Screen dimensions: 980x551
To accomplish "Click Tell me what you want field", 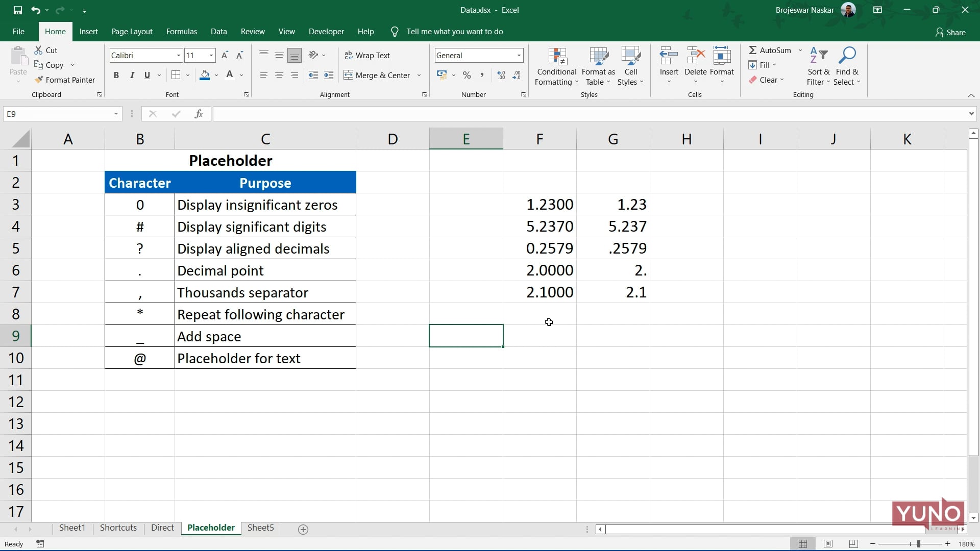I will (455, 31).
